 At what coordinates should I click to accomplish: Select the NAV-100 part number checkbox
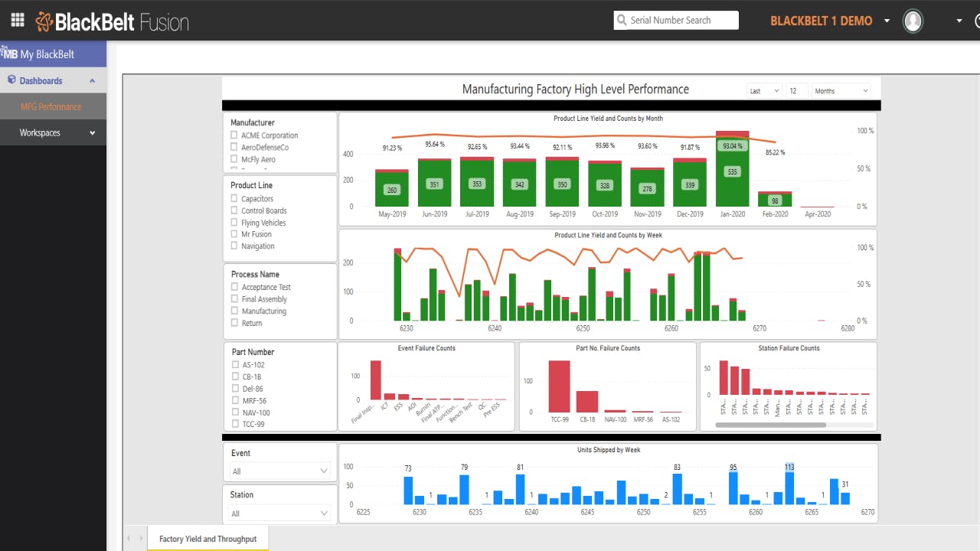click(236, 412)
